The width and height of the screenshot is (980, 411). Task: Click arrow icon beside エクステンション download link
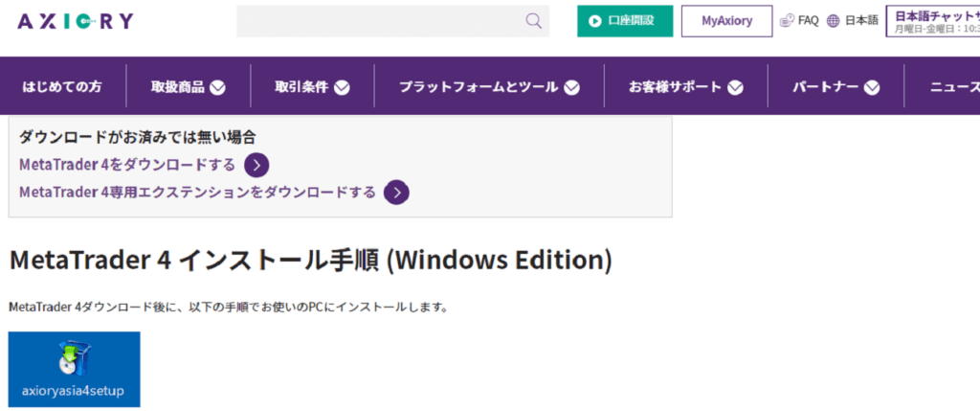pos(397,192)
